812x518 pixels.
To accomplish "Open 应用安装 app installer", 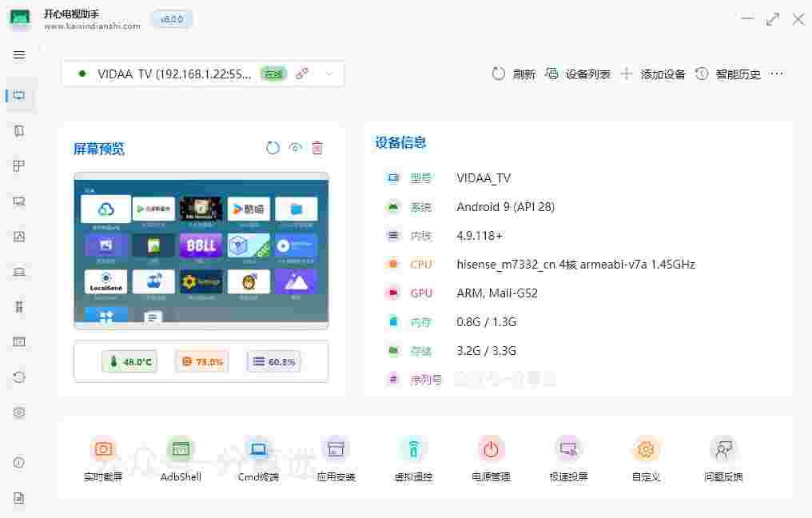I will [x=336, y=450].
